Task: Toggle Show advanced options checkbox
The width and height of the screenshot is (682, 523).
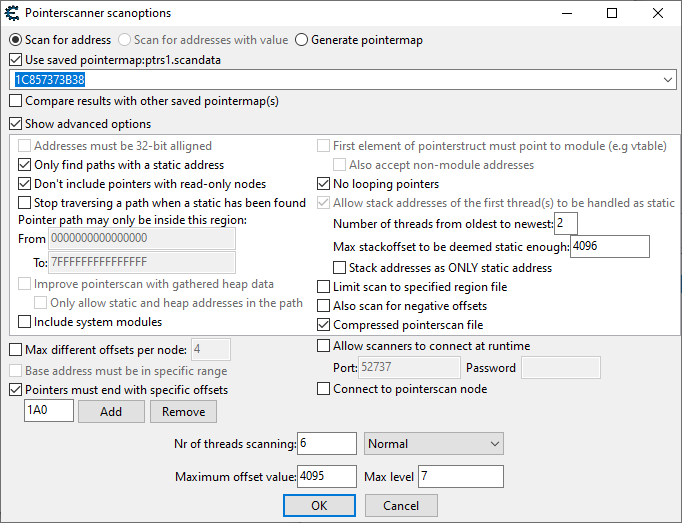Action: click(16, 124)
